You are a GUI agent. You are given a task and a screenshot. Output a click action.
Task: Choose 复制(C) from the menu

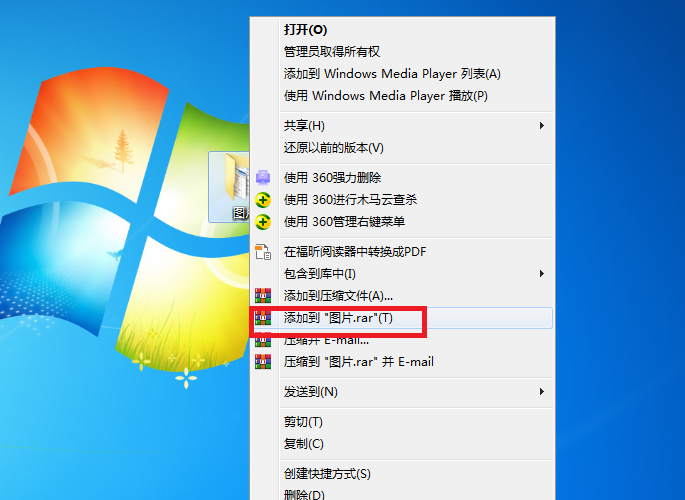(402, 444)
